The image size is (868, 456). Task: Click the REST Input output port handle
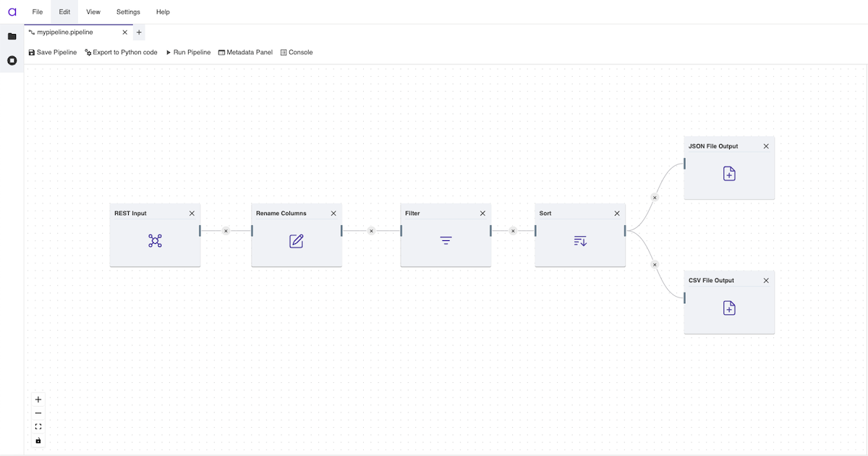click(x=200, y=231)
